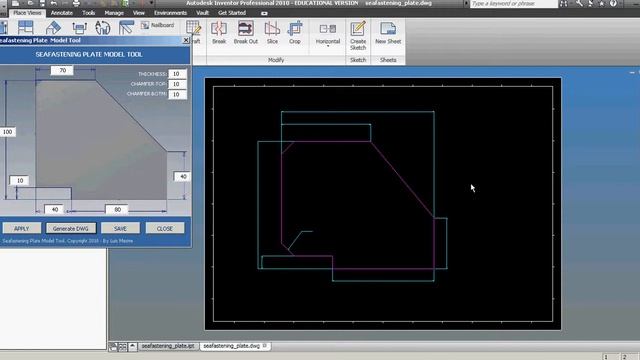The image size is (640, 360).
Task: Click the Sketch panel label
Action: (x=358, y=60)
